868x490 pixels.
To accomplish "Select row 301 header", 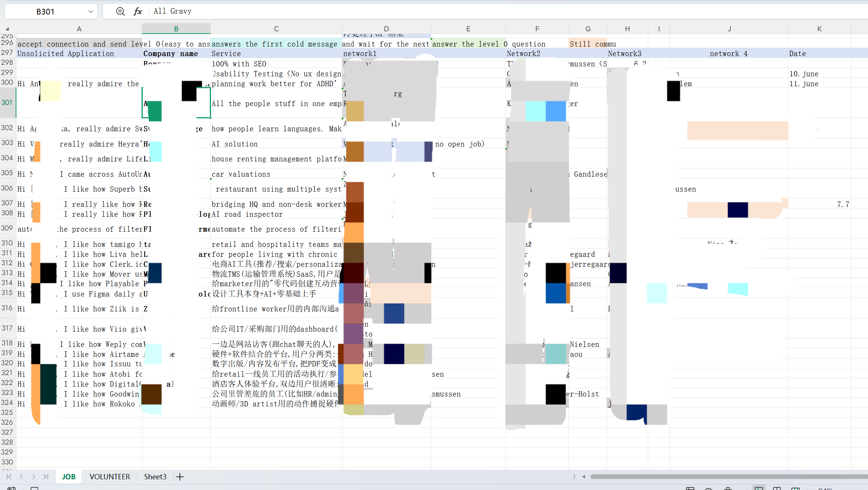I will click(8, 102).
